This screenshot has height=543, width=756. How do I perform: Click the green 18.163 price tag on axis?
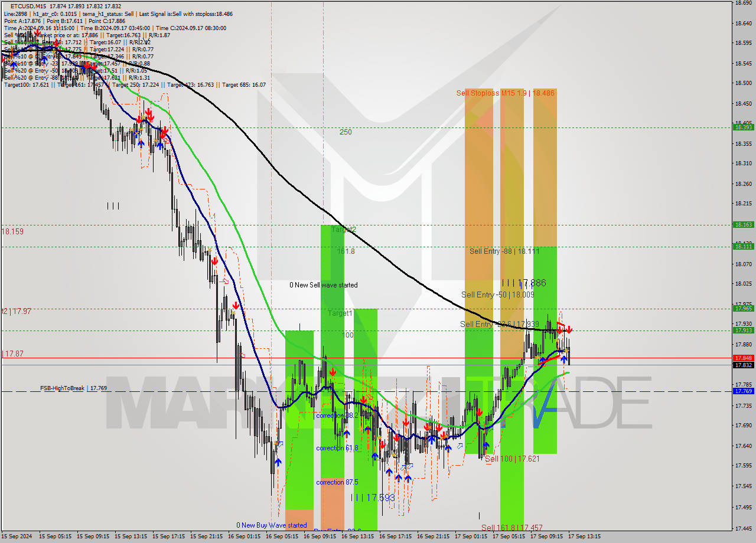[x=743, y=224]
